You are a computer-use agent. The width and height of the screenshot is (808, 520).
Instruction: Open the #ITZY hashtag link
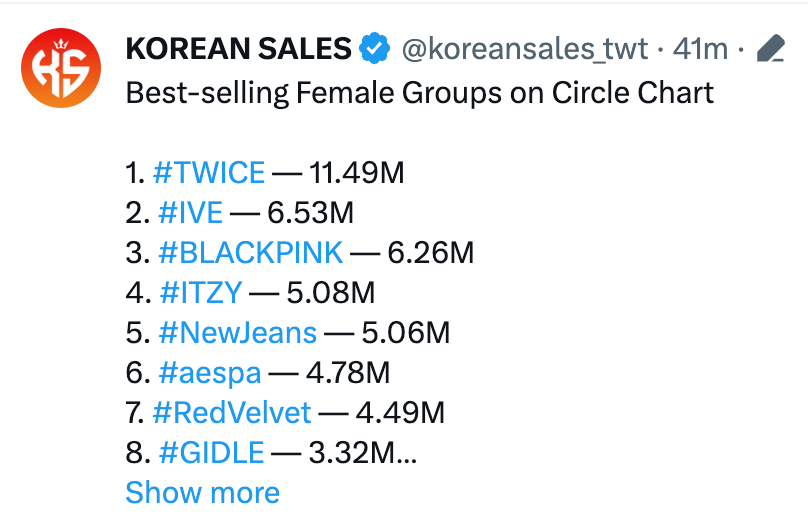pyautogui.click(x=200, y=293)
